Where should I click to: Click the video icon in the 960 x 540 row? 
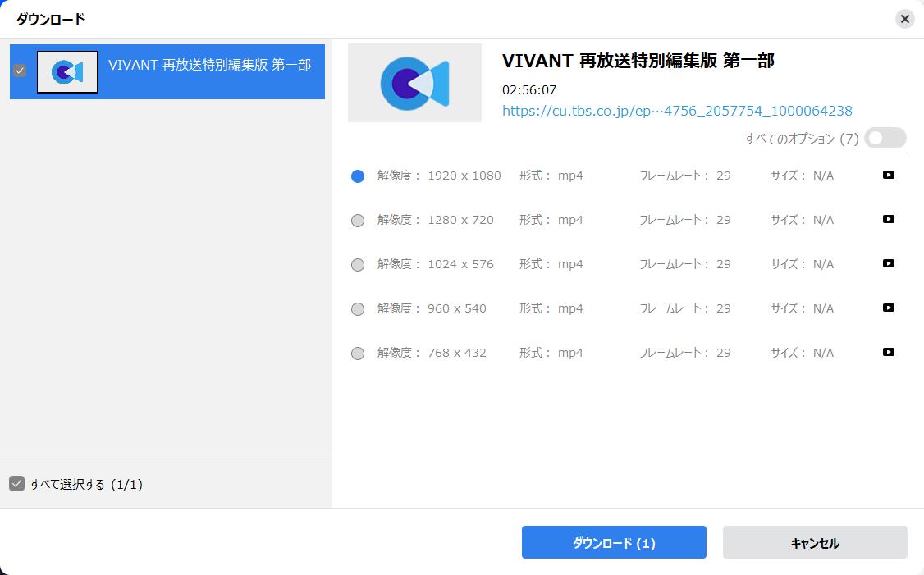[x=889, y=308]
